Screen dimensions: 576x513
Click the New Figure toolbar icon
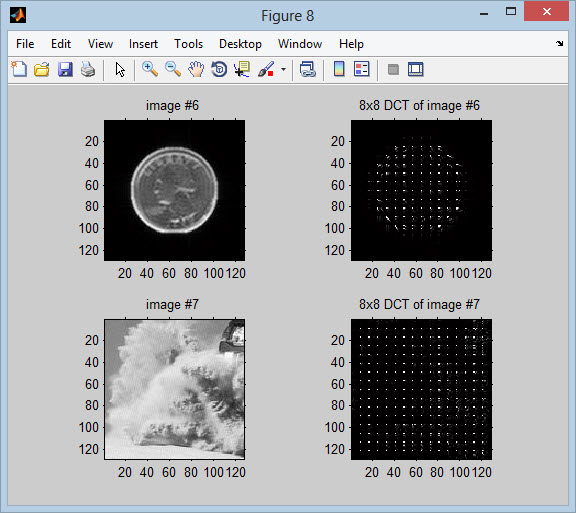(19, 69)
